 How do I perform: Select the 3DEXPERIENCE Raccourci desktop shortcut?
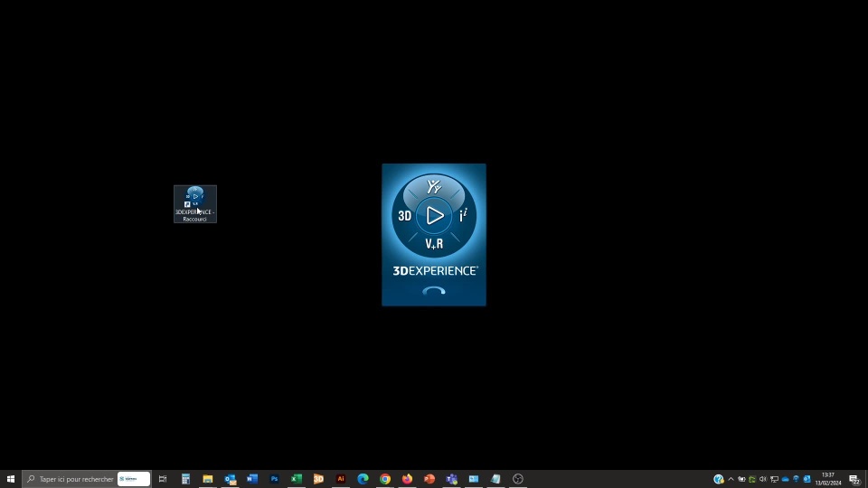coord(195,204)
